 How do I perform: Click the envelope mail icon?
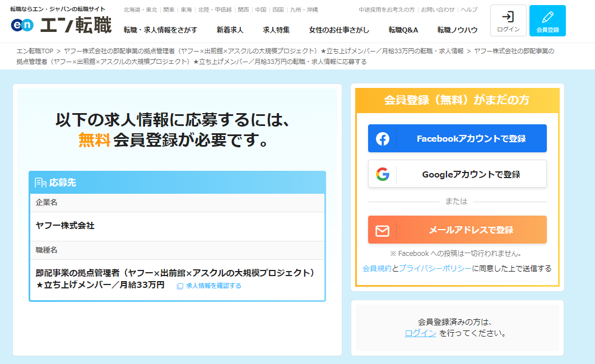point(383,230)
